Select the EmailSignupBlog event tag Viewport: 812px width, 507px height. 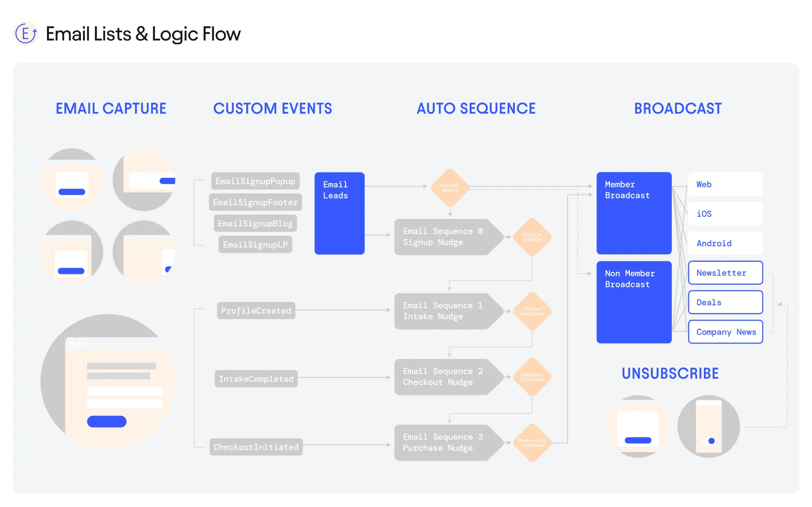255,223
